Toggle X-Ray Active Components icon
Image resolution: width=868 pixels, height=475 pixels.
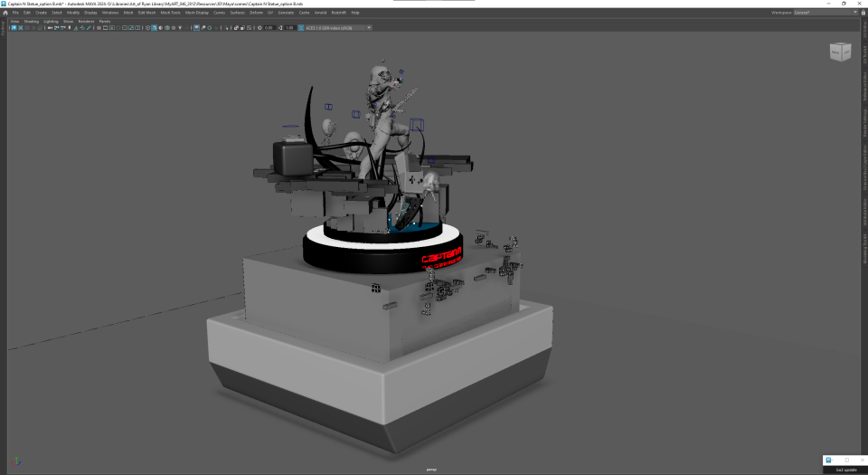[x=242, y=28]
